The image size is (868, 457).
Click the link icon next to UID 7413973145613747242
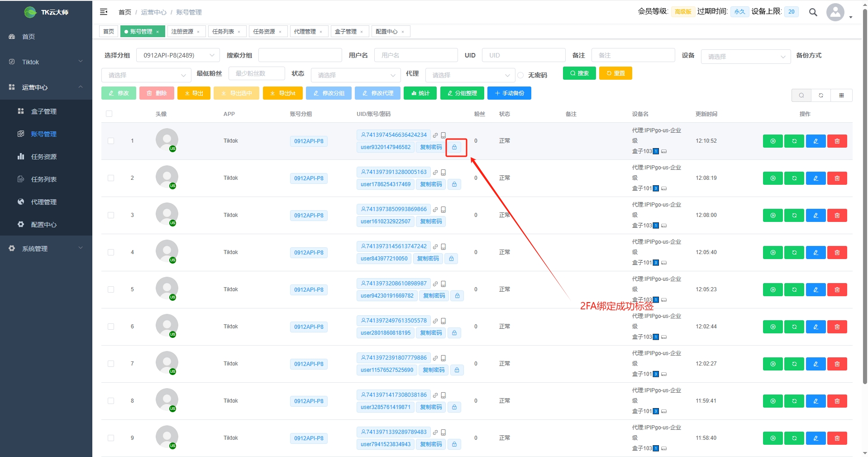pos(435,247)
